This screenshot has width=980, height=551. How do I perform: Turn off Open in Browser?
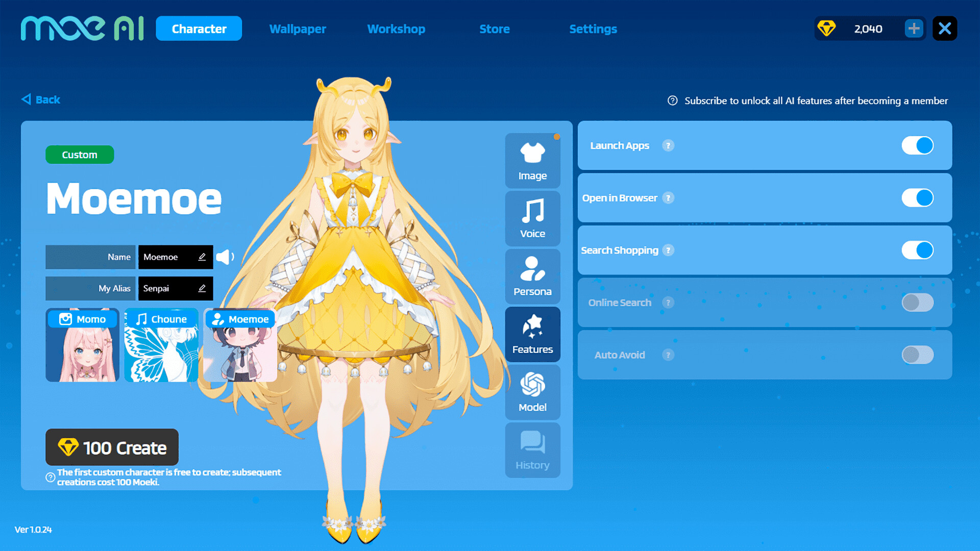coord(917,198)
